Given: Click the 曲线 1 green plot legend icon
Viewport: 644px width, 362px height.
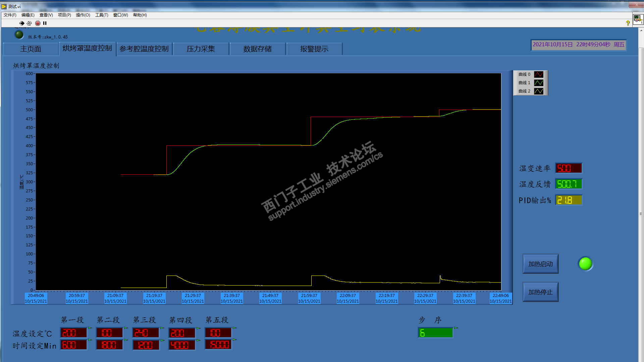Looking at the screenshot, I should coord(539,83).
